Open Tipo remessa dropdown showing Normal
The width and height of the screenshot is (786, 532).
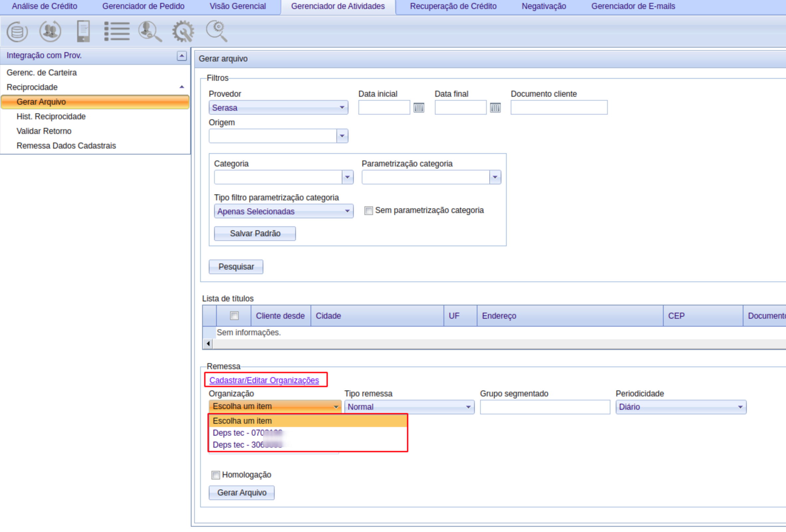(x=409, y=407)
